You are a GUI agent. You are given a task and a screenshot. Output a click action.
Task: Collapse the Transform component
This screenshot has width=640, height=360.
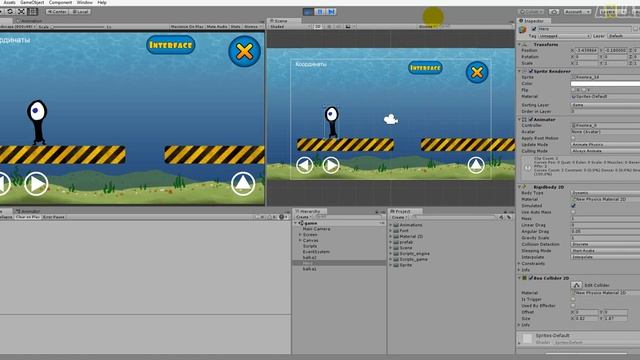click(520, 44)
